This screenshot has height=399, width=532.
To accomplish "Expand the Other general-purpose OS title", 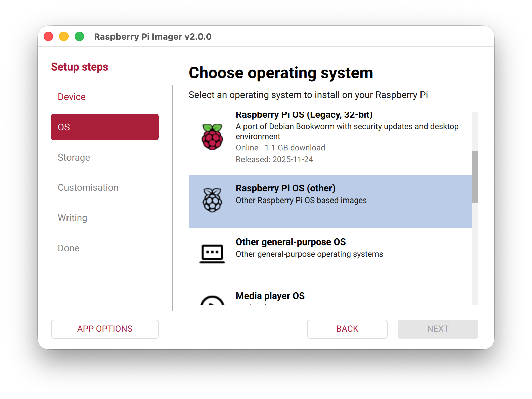I will [x=291, y=242].
